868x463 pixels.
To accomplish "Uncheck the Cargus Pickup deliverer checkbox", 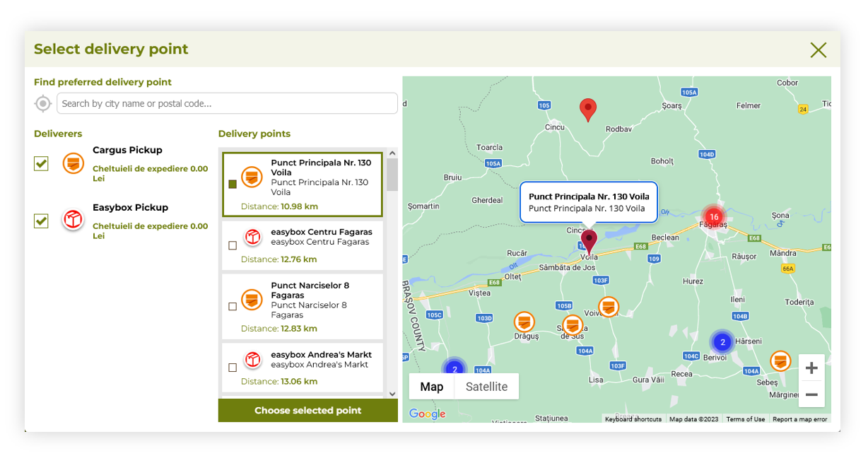I will pos(42,163).
